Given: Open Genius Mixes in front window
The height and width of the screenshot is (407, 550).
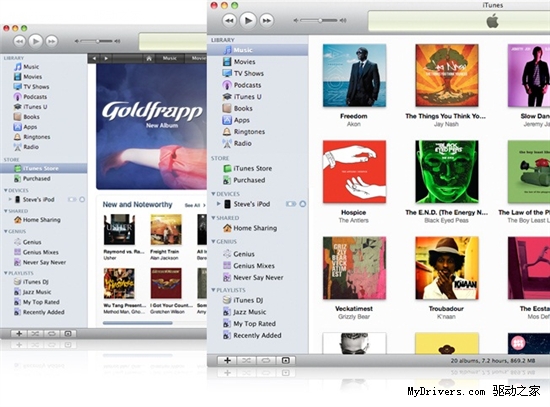Looking at the screenshot, I should tap(254, 266).
